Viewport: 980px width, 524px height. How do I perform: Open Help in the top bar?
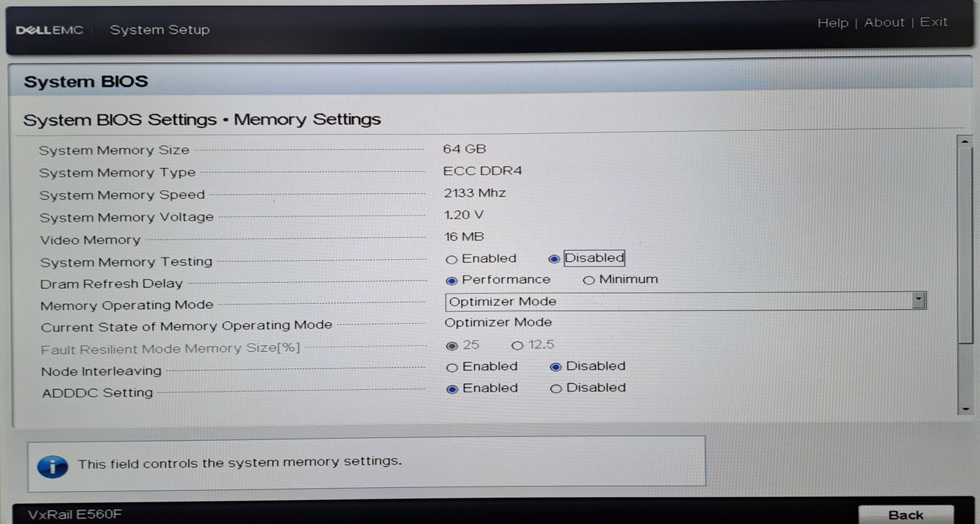833,23
